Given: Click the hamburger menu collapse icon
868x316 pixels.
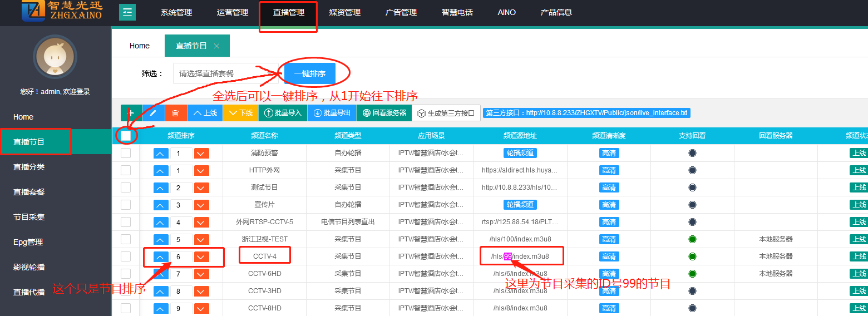Looking at the screenshot, I should pos(127,12).
